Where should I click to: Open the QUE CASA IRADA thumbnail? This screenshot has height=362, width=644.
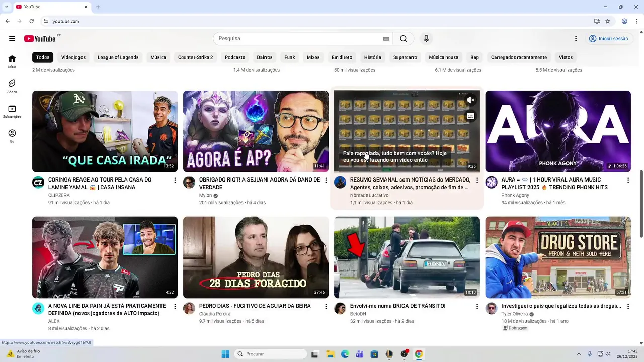105,131
